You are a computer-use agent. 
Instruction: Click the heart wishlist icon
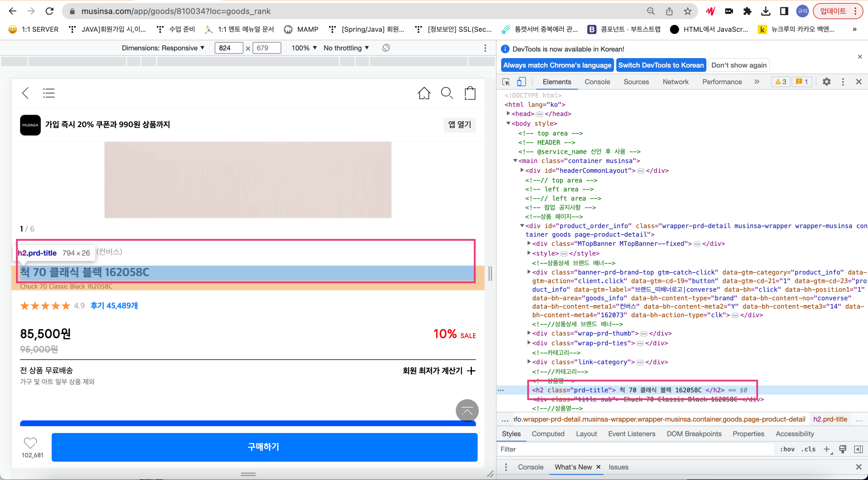(x=30, y=443)
